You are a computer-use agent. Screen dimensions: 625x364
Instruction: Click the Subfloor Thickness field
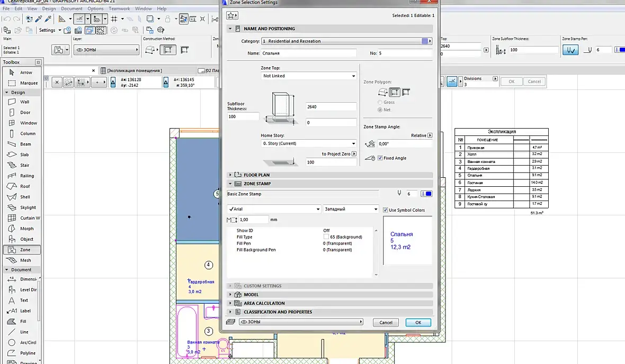[243, 117]
